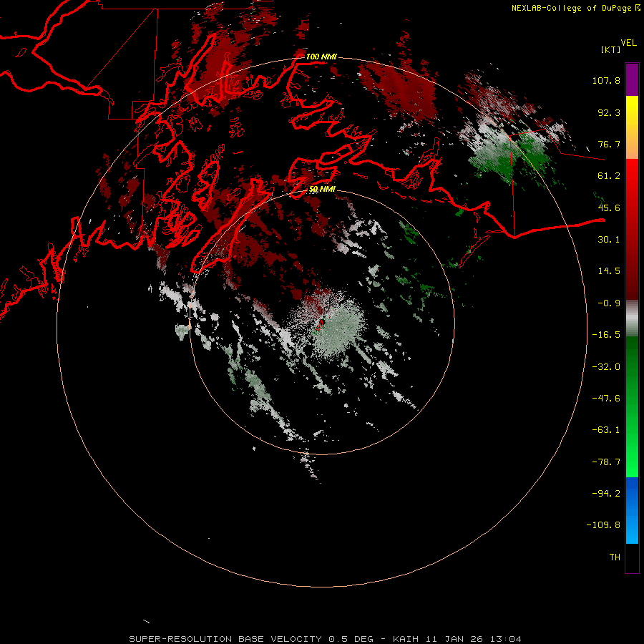Click the -16.5 velocity scale value
The image size is (644, 644).
(x=606, y=335)
